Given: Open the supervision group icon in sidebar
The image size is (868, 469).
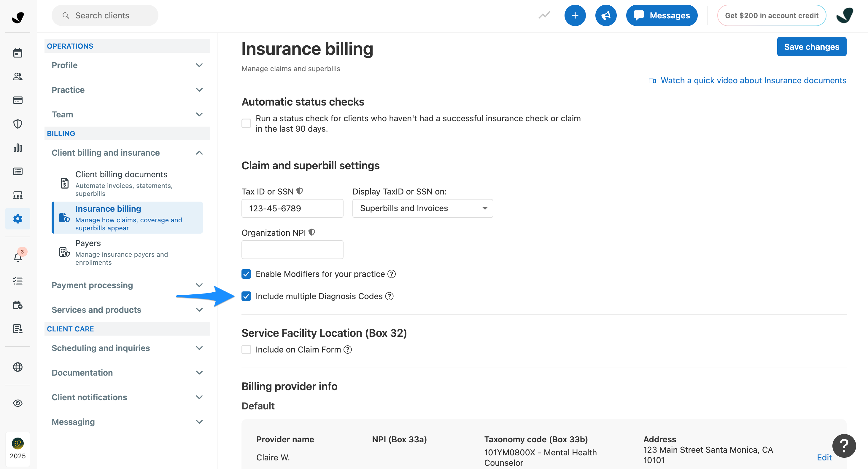Looking at the screenshot, I should tap(18, 195).
